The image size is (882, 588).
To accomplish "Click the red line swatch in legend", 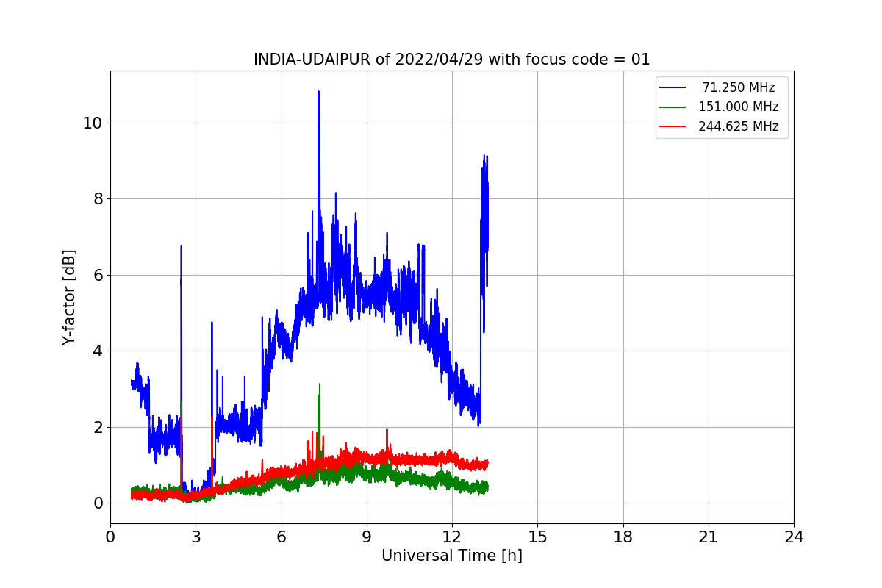I will [x=673, y=126].
